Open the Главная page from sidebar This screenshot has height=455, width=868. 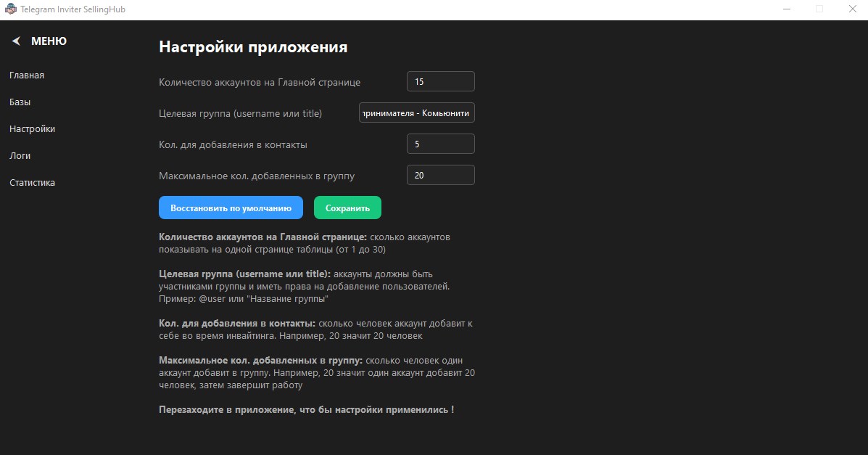(27, 75)
